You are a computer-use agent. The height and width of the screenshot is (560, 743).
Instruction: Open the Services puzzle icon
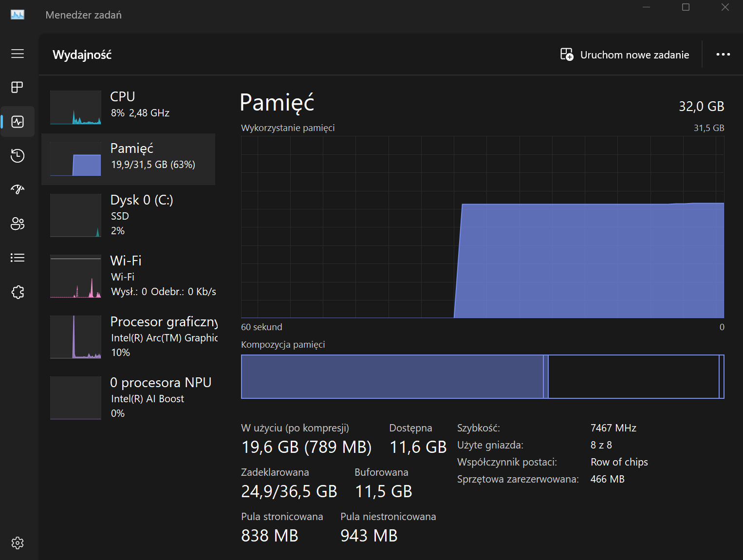[18, 292]
